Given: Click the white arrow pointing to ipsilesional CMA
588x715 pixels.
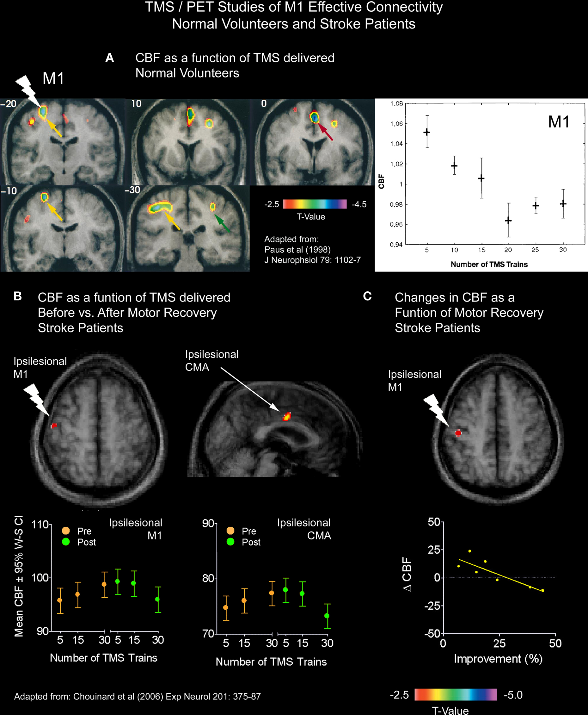Looking at the screenshot, I should click(250, 389).
